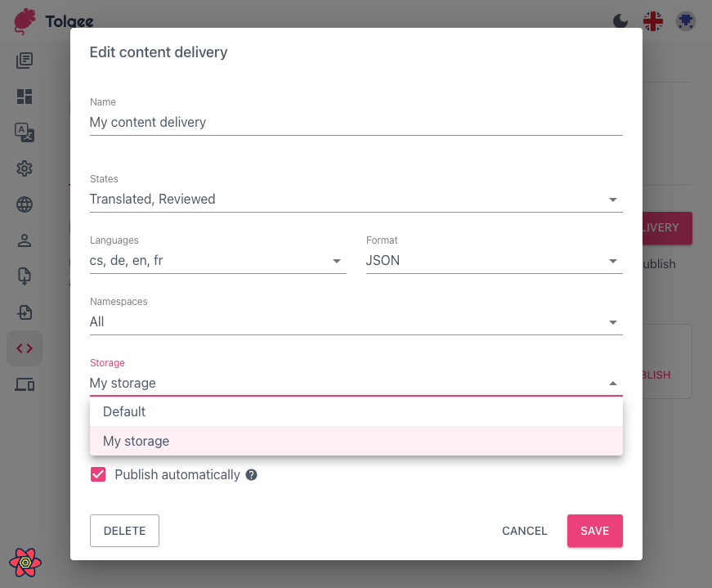
Task: Click the project settings gear icon
Action: tap(25, 168)
